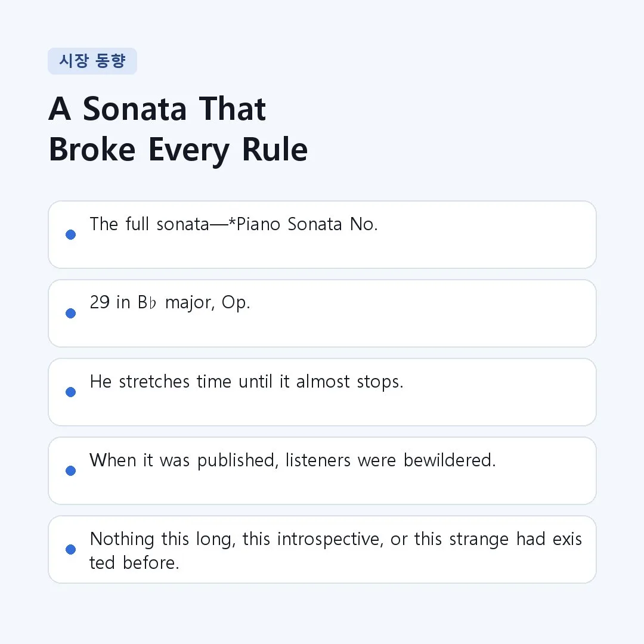Click the bullet dot beside When it was published

[70, 470]
